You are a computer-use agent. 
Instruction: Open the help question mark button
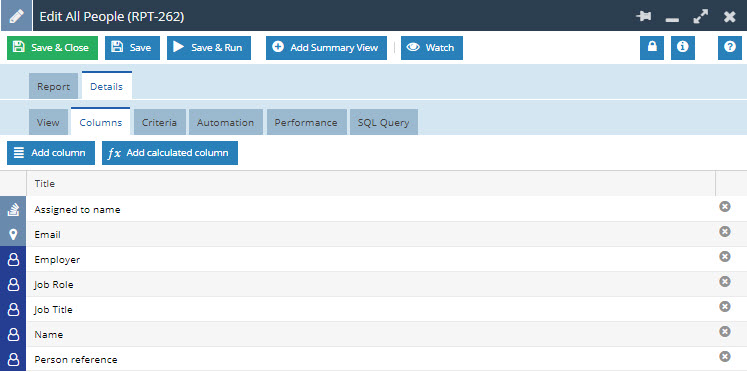pyautogui.click(x=730, y=48)
